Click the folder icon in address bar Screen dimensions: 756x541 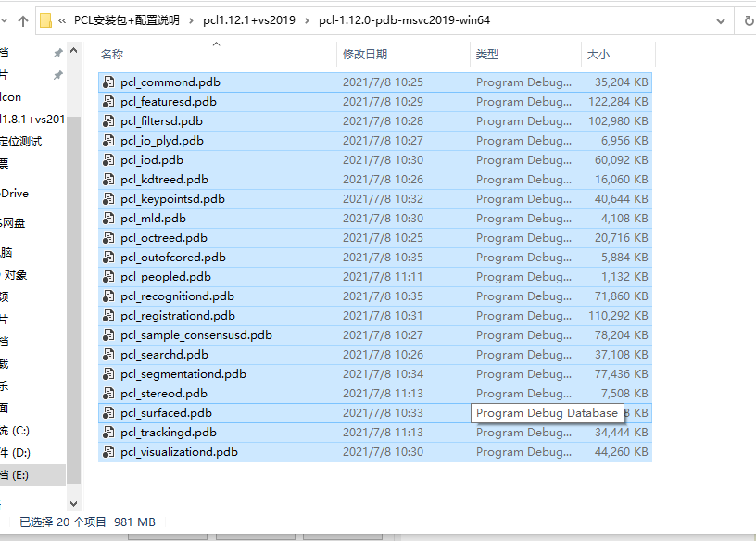45,20
